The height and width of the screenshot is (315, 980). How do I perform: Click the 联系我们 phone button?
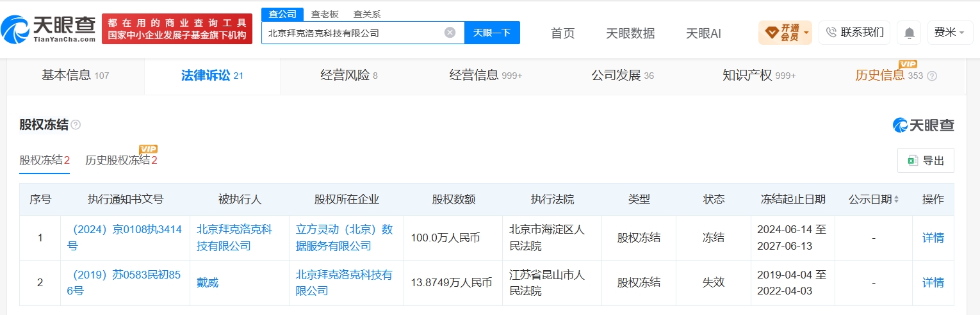(x=854, y=33)
